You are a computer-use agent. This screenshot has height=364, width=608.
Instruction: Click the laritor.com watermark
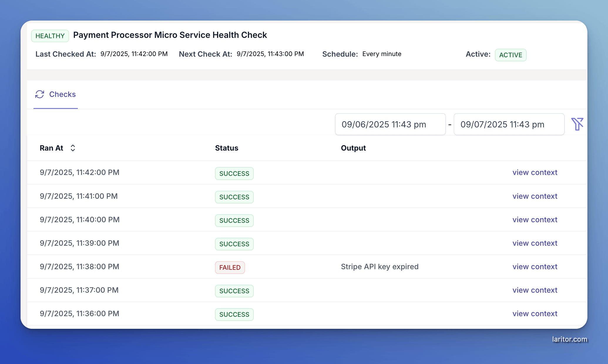coord(570,339)
